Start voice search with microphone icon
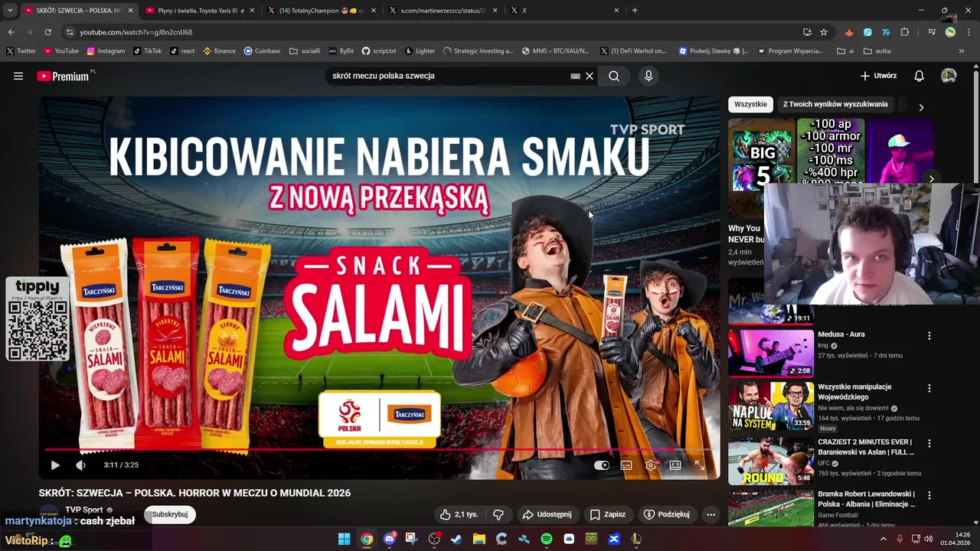Screen dimensions: 980x551 [x=648, y=76]
